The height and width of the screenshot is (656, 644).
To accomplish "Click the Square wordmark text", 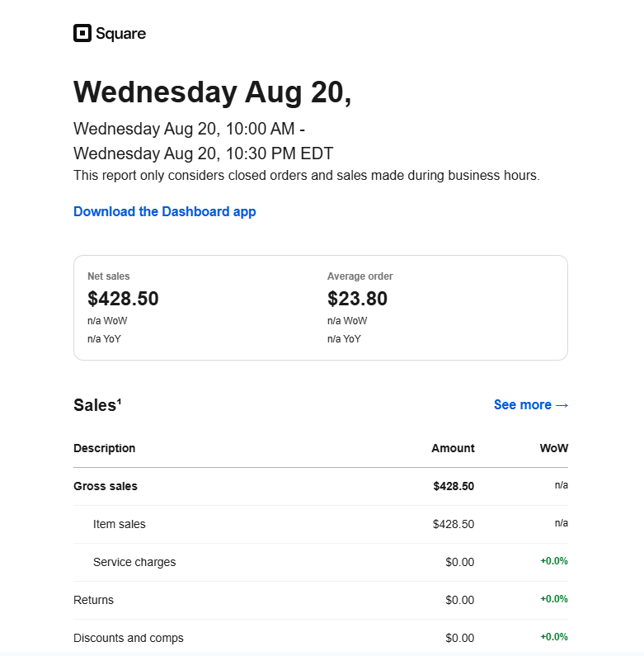I will (x=120, y=34).
